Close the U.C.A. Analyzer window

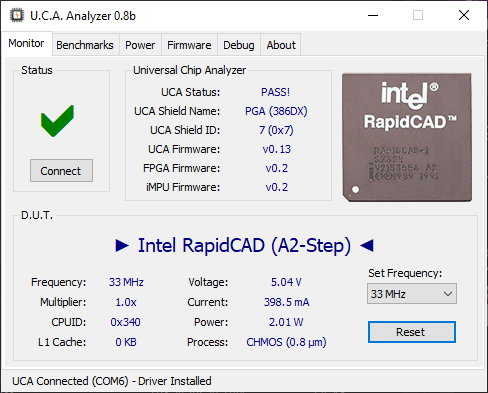pos(464,15)
